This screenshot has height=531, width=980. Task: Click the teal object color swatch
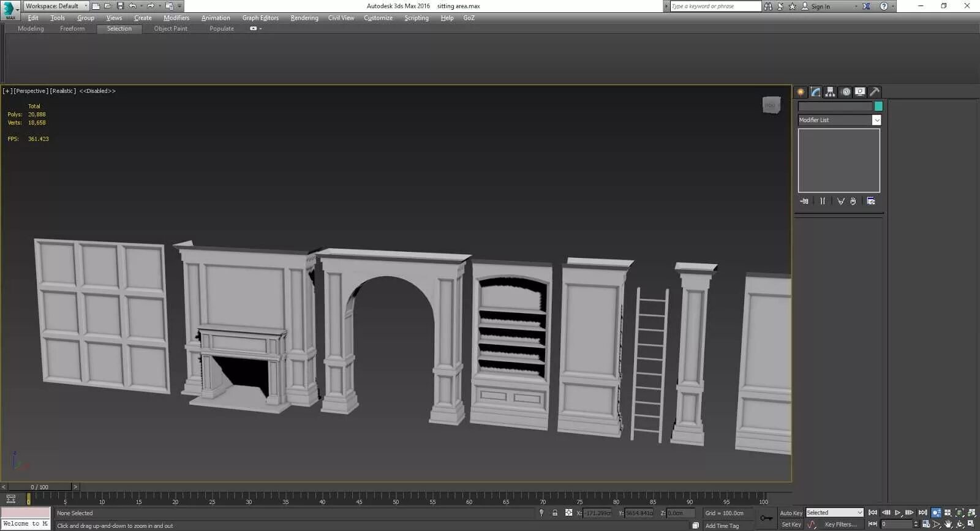coord(878,107)
